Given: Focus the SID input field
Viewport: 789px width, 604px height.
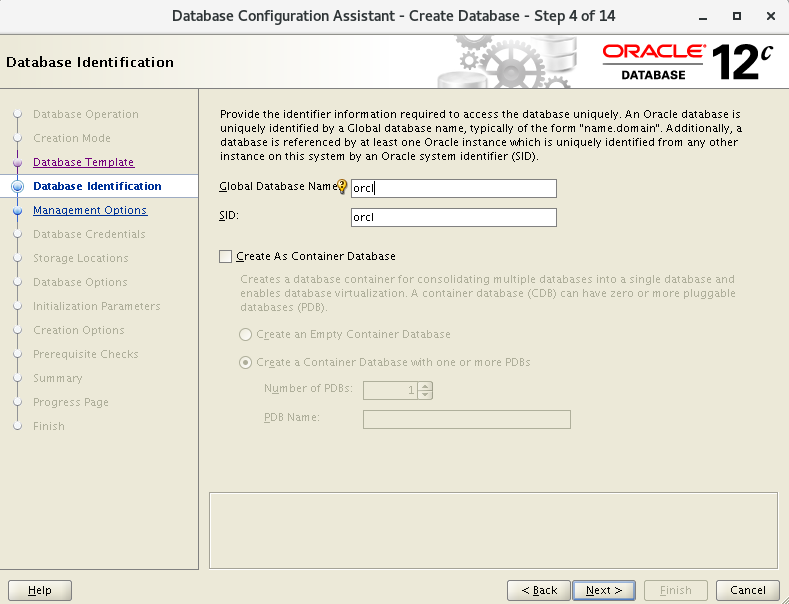Looking at the screenshot, I should [x=454, y=217].
